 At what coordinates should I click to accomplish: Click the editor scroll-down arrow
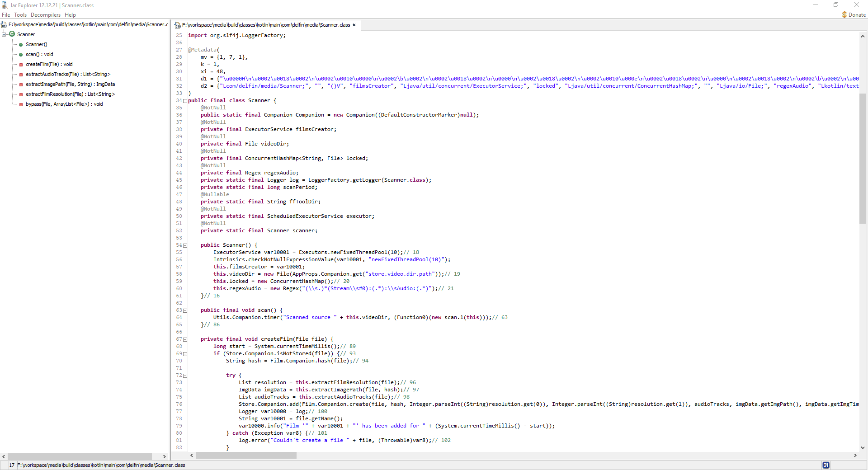(x=863, y=448)
